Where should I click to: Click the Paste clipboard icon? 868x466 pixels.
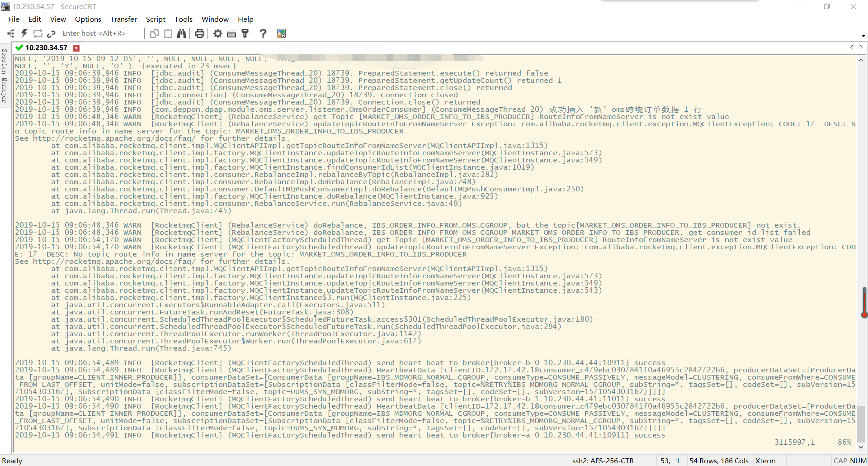click(x=168, y=33)
